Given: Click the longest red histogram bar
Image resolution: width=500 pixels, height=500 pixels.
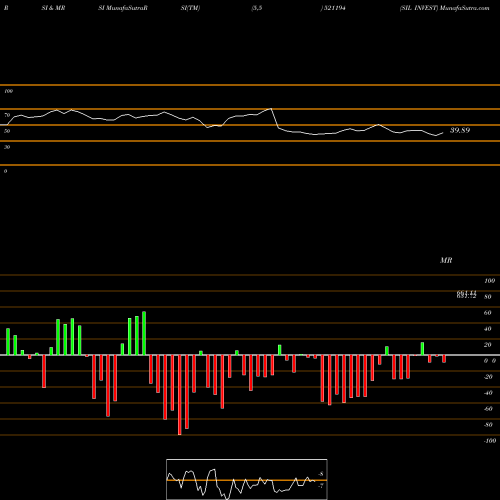Looking at the screenshot, I should 180,395.
